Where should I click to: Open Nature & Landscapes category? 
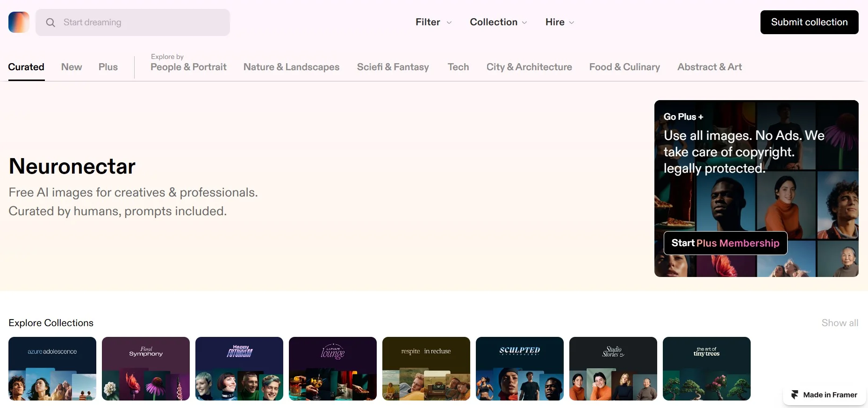[x=291, y=67]
